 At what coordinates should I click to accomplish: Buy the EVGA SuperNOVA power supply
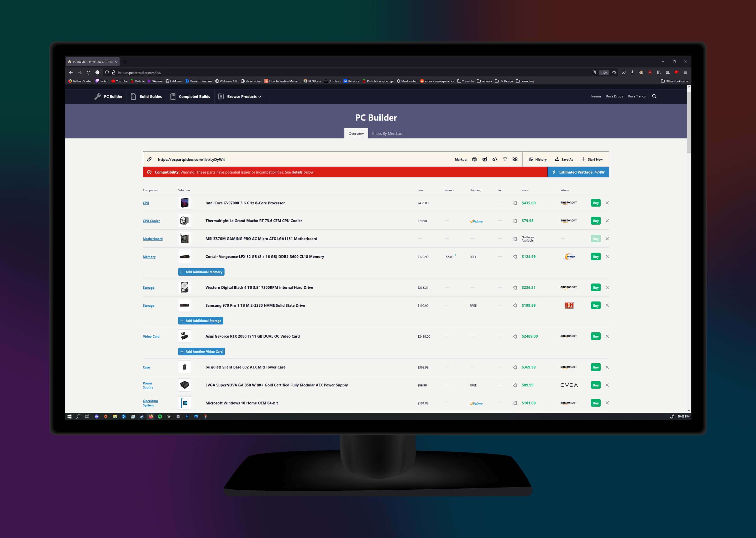[x=596, y=385]
